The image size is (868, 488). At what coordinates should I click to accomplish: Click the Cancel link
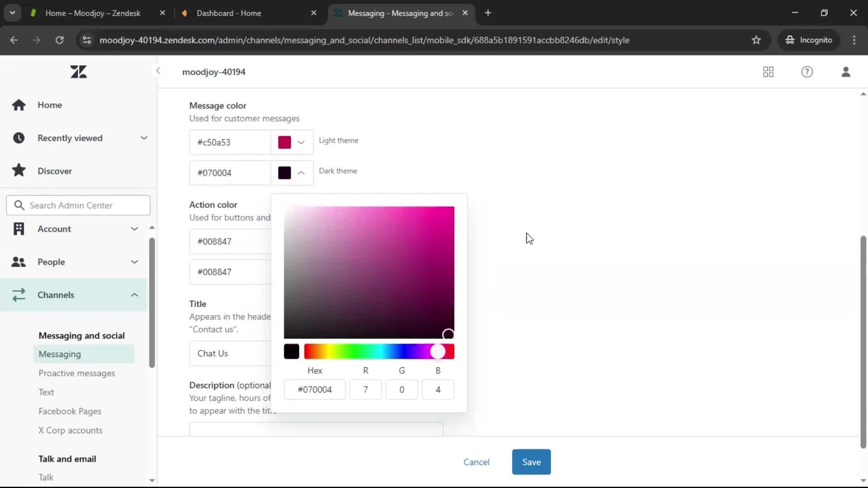[x=476, y=462]
